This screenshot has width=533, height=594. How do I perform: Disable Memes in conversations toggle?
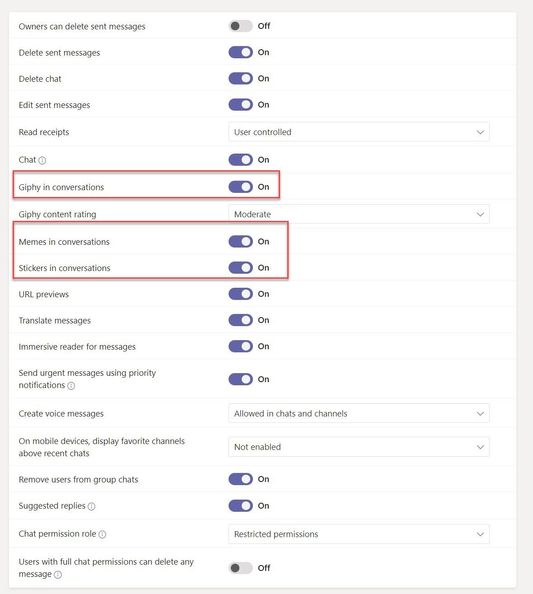[x=240, y=241]
